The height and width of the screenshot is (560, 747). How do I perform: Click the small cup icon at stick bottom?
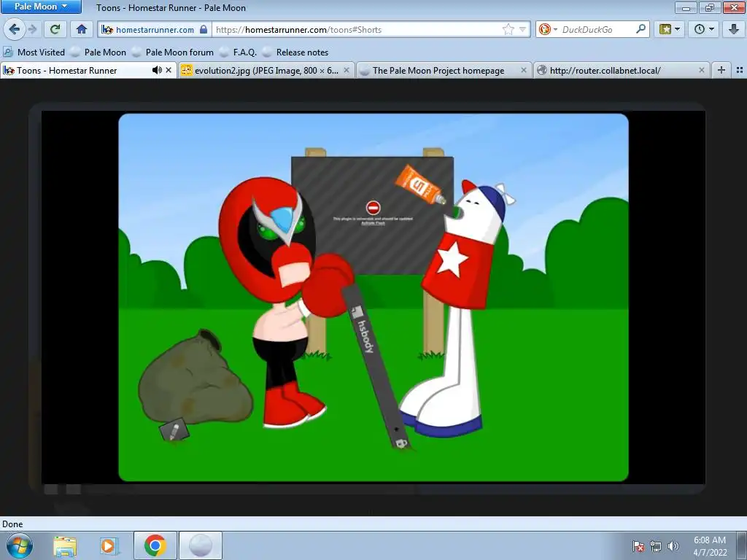click(x=401, y=444)
